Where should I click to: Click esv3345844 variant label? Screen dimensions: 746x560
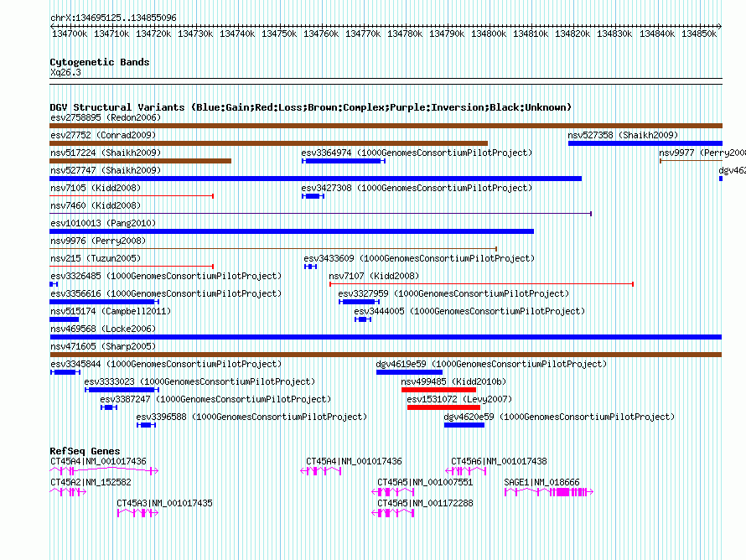click(x=166, y=364)
